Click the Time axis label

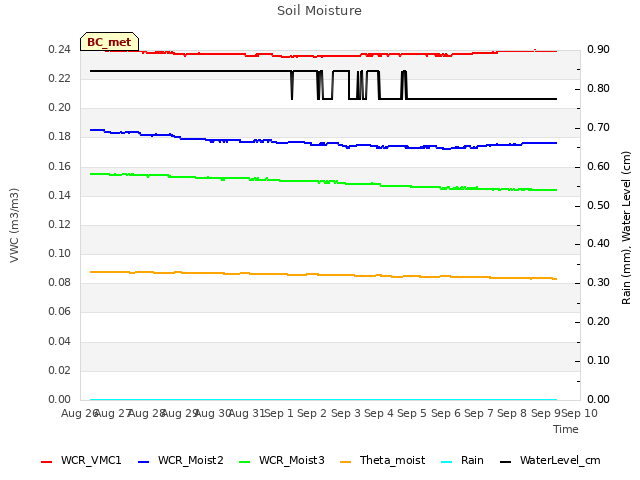tap(566, 429)
